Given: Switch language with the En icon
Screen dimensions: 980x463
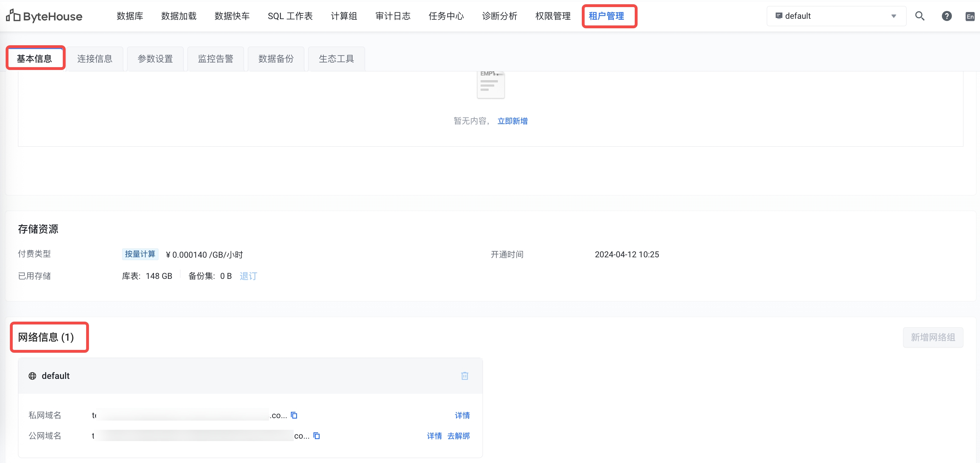Looking at the screenshot, I should (x=970, y=16).
